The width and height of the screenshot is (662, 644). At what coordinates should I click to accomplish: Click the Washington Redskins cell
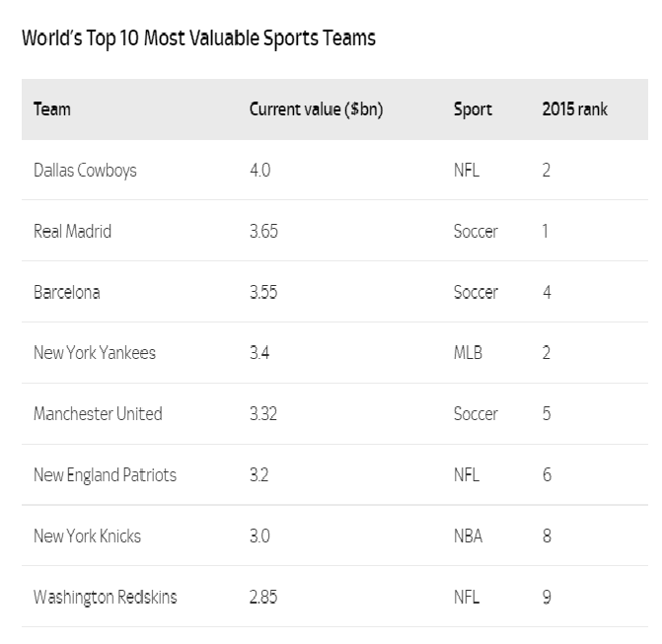coord(106,598)
